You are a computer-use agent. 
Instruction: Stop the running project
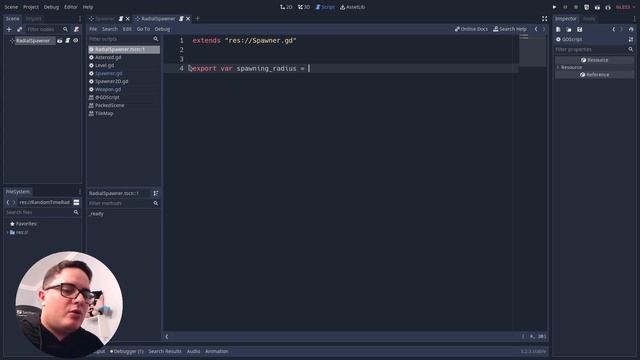click(576, 7)
